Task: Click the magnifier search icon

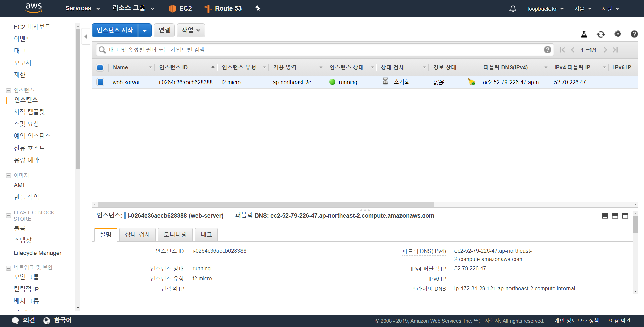Action: (x=102, y=50)
